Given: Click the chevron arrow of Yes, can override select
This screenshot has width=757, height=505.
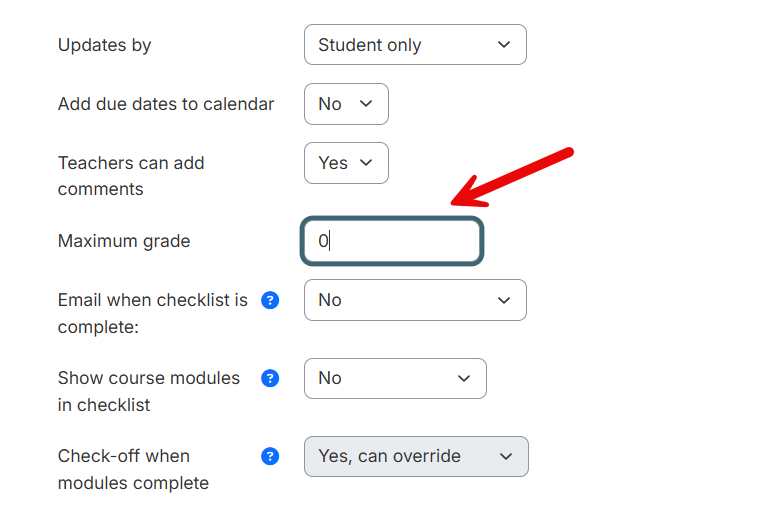Looking at the screenshot, I should pos(506,456).
